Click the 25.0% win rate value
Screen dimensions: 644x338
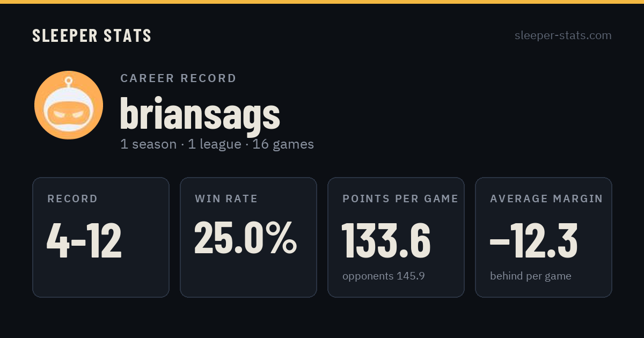click(x=245, y=237)
